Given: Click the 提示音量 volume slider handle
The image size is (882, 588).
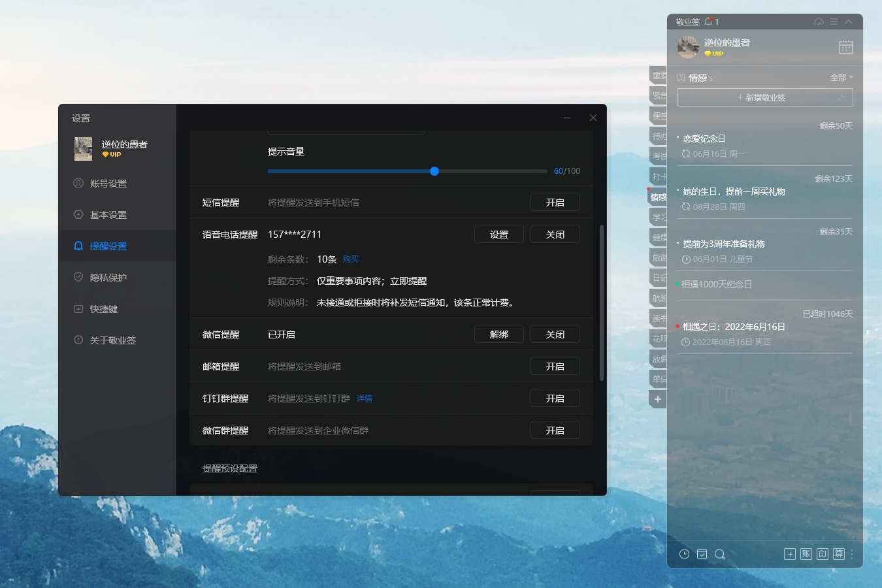Looking at the screenshot, I should (434, 171).
